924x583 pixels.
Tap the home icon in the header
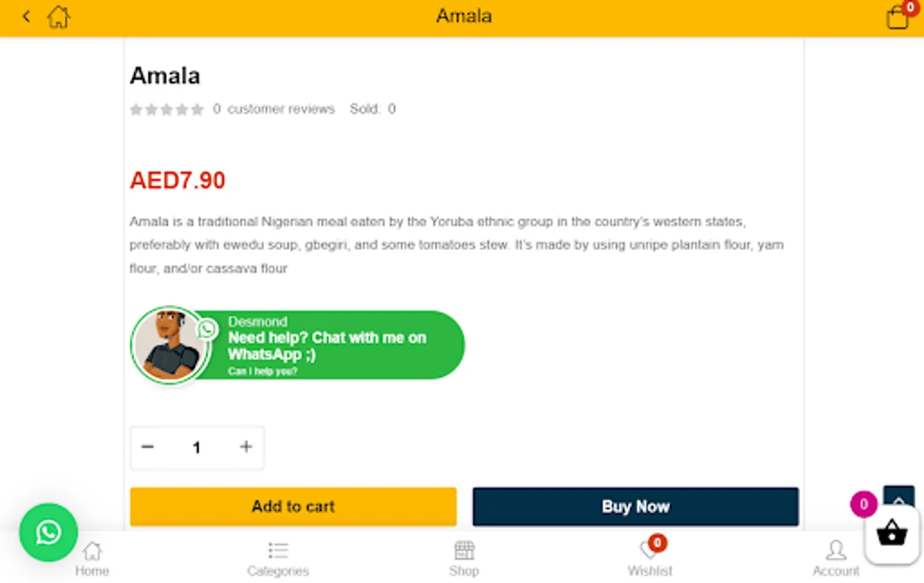coord(58,17)
